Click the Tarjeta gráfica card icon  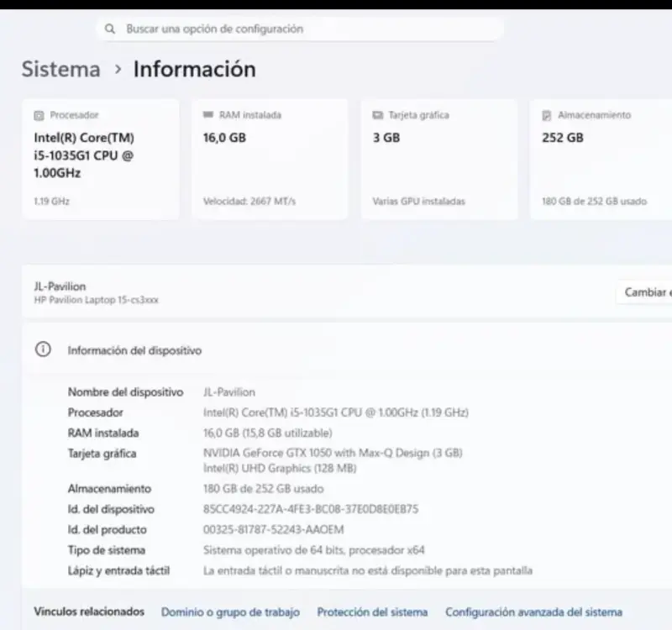click(x=377, y=115)
